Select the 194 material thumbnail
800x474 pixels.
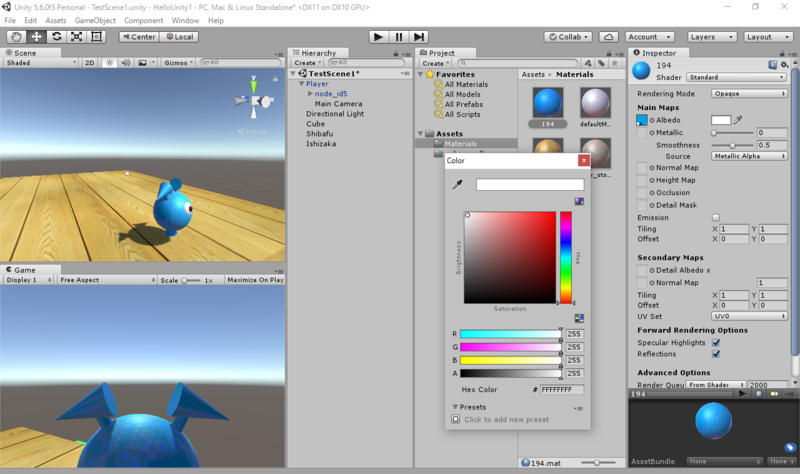pos(548,103)
